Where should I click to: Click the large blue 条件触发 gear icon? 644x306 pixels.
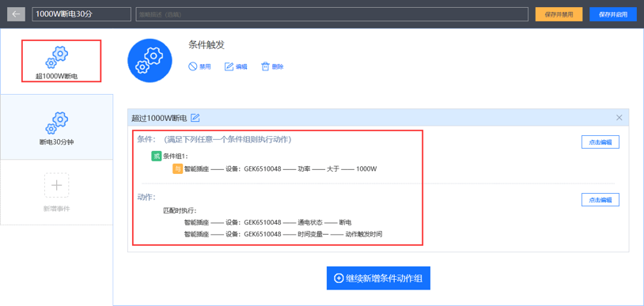pyautogui.click(x=150, y=61)
